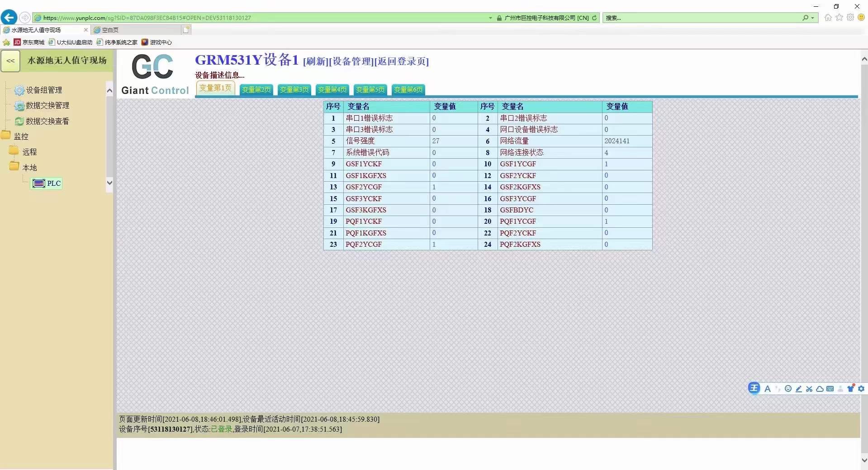
Task: Click the browser home icon
Action: (828, 18)
